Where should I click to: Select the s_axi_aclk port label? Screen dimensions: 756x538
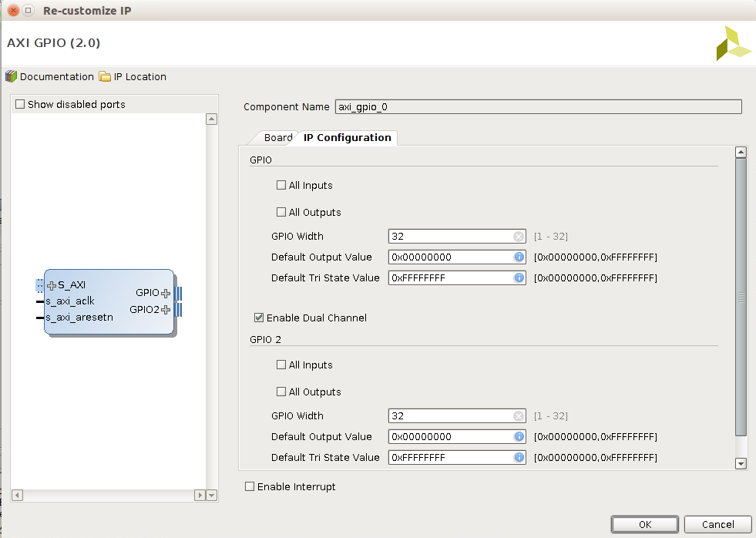(x=70, y=301)
